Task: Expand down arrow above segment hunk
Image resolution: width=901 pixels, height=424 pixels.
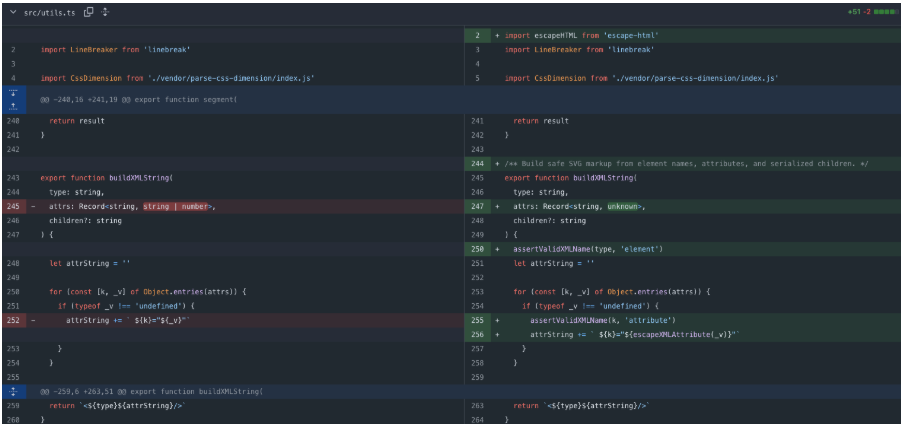Action: pyautogui.click(x=14, y=92)
